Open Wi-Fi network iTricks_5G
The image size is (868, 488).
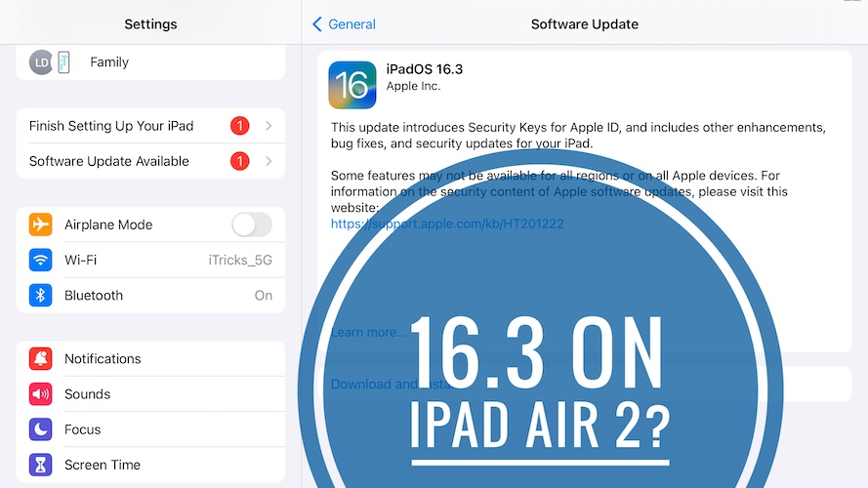pos(150,260)
